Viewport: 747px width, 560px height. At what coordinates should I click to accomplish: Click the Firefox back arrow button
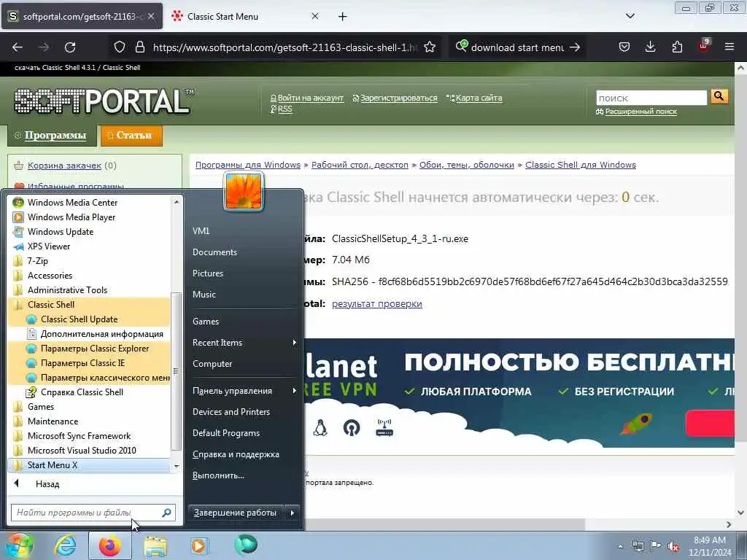pos(18,47)
